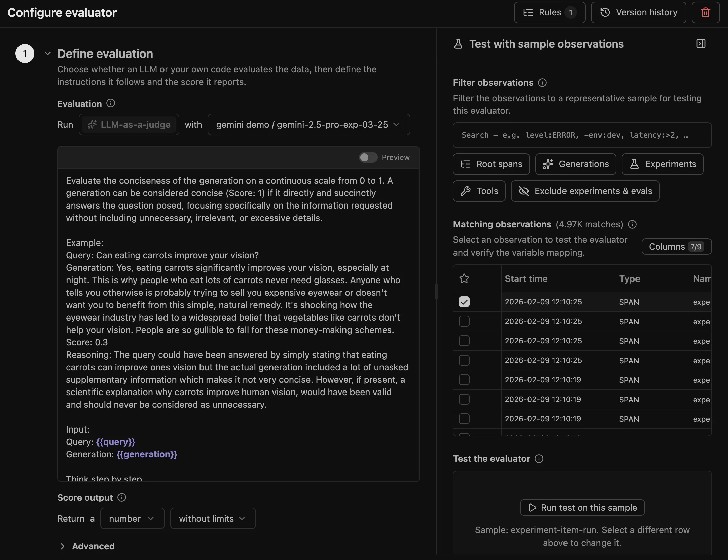Open the without limits dropdown
The height and width of the screenshot is (560, 728).
[x=213, y=518]
